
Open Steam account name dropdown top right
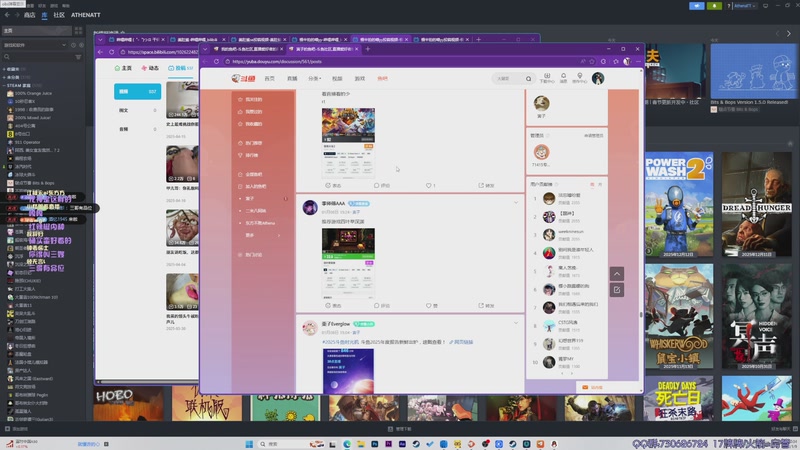745,6
